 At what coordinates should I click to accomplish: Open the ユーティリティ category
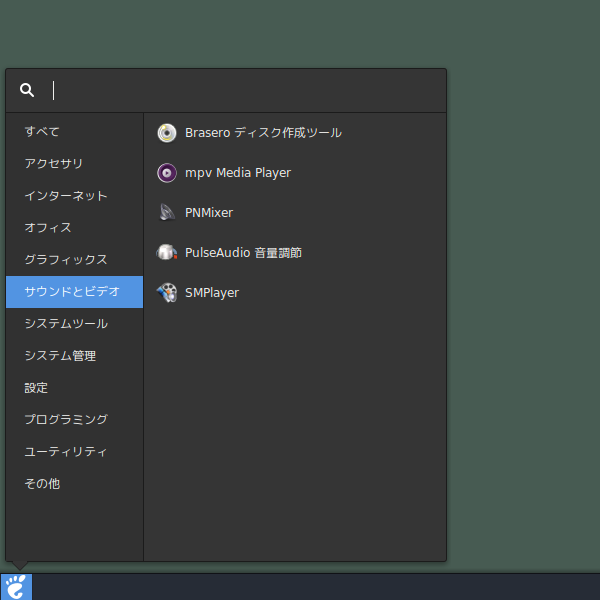tap(75, 452)
